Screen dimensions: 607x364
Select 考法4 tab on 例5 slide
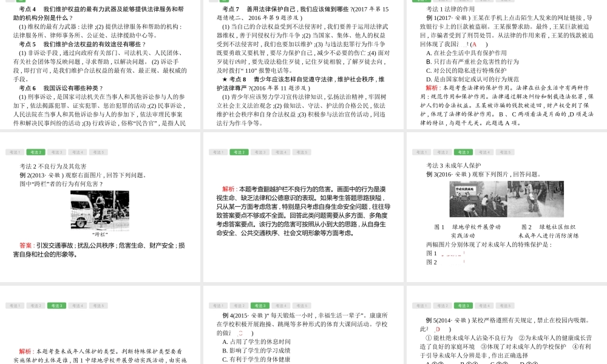click(x=484, y=306)
